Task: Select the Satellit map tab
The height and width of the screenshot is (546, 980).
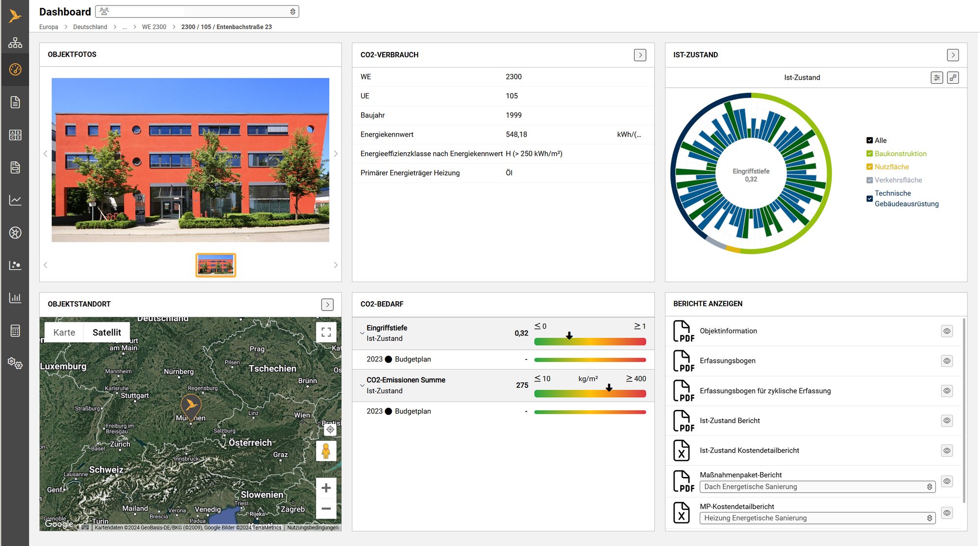Action: coord(107,332)
